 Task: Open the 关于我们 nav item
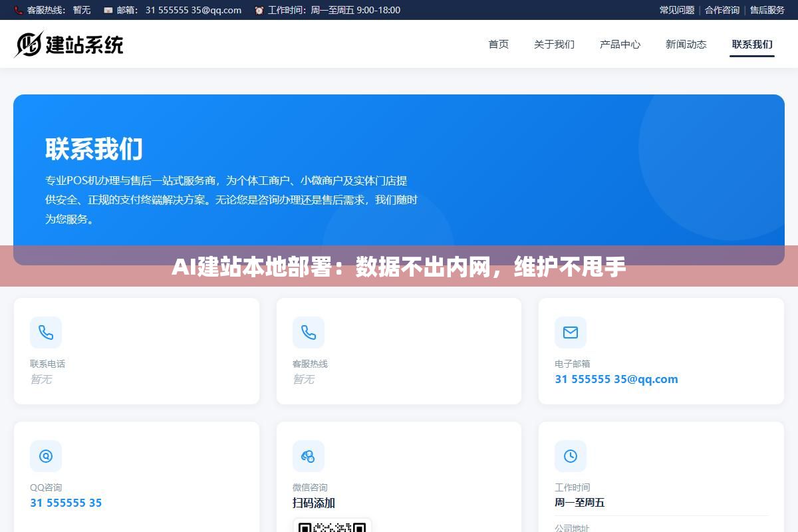(x=554, y=45)
